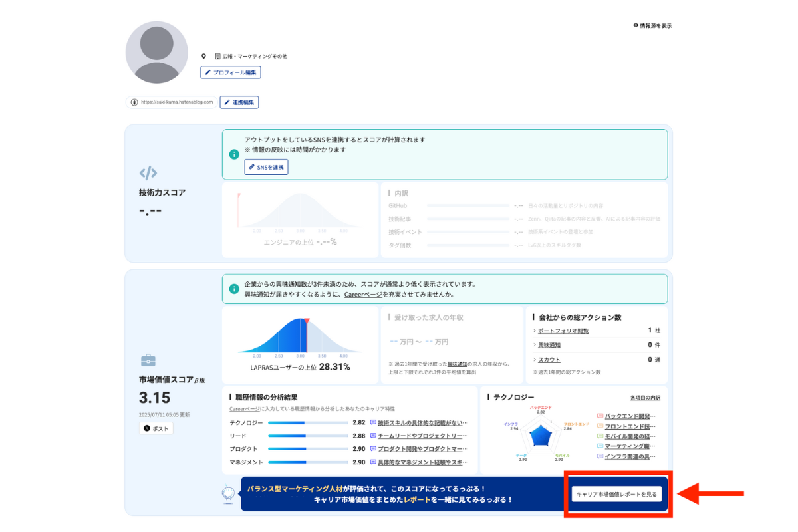Click the building icon beside 広報・マーケティングその他
The height and width of the screenshot is (532, 798).
tap(217, 57)
